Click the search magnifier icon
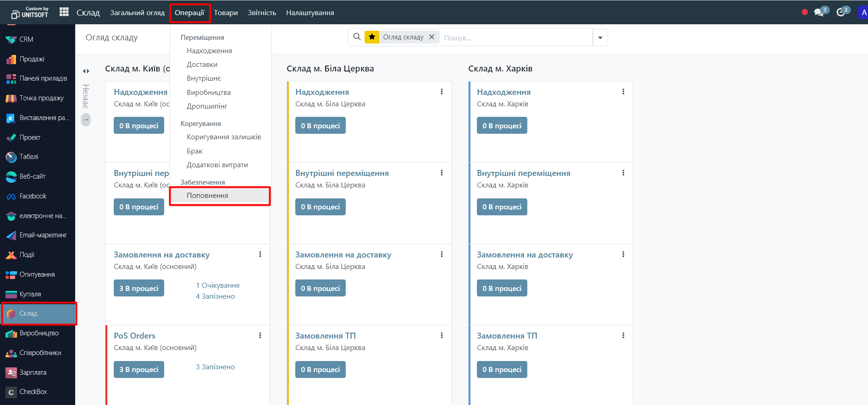This screenshot has width=868, height=405. pos(357,37)
